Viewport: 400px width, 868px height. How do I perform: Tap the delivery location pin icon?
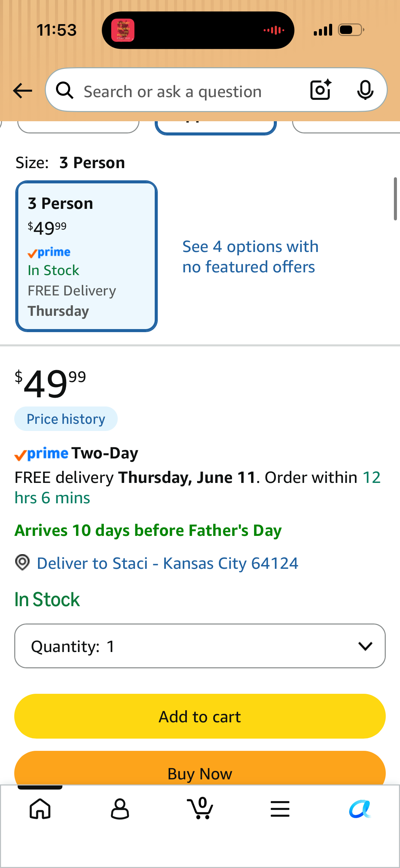click(x=22, y=562)
